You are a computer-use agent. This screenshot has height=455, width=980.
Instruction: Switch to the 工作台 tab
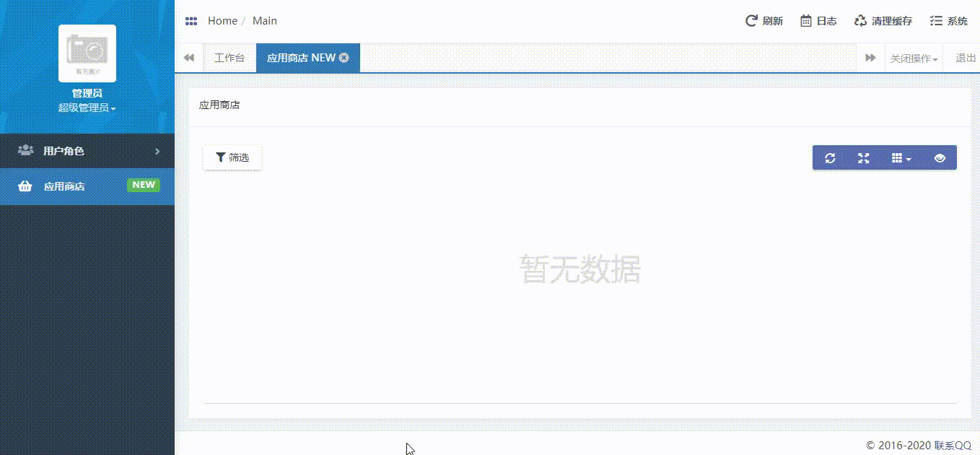(x=229, y=58)
